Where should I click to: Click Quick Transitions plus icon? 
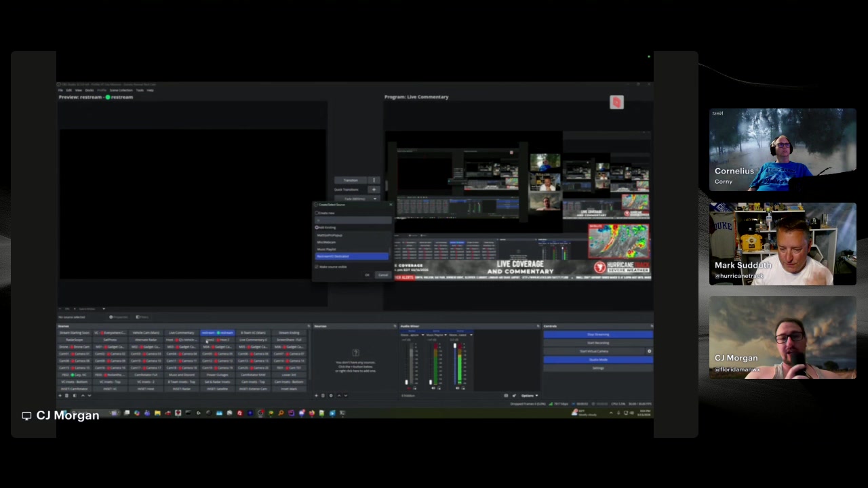[x=374, y=190]
